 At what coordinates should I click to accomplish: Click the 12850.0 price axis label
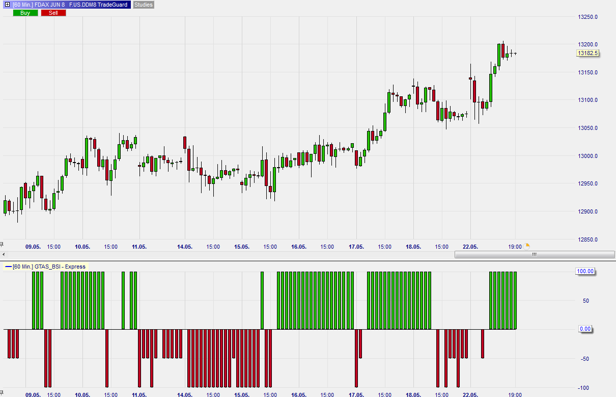[588, 239]
